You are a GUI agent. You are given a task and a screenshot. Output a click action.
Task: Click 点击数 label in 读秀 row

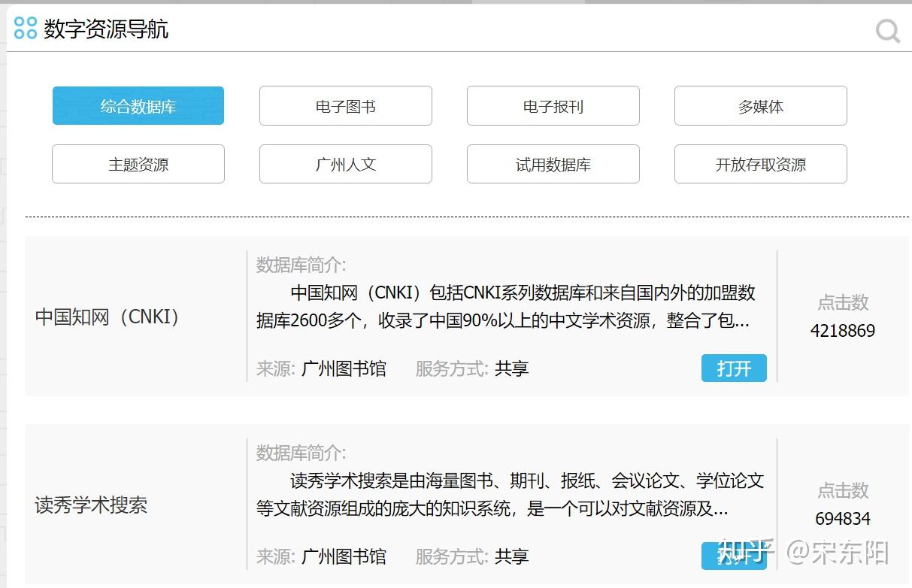click(843, 490)
